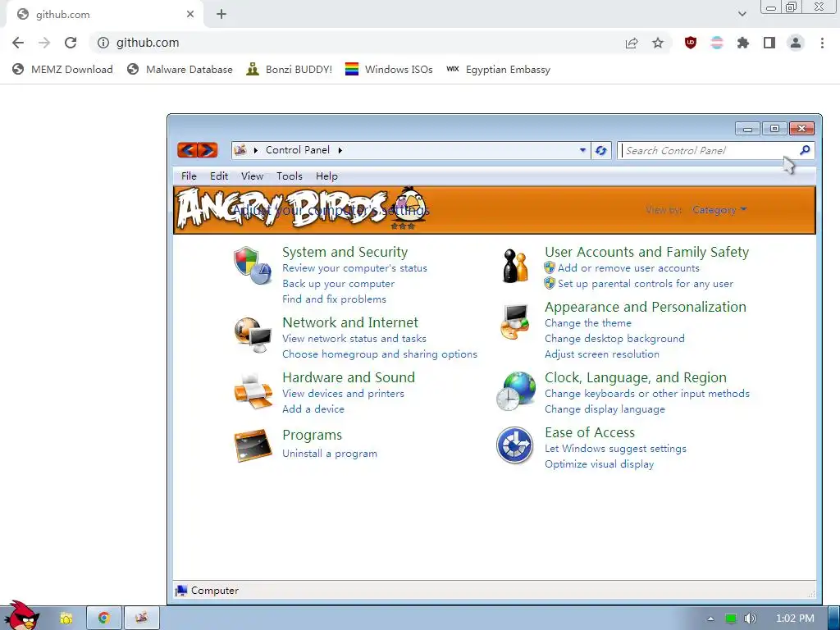Expand breadcrumb arrow before Control Panel
This screenshot has width=840, height=630.
256,151
